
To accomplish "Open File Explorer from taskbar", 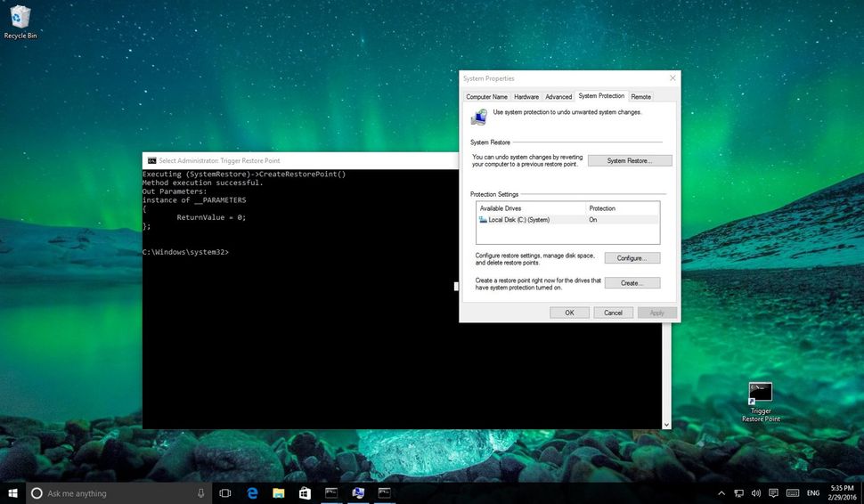I will (278, 493).
